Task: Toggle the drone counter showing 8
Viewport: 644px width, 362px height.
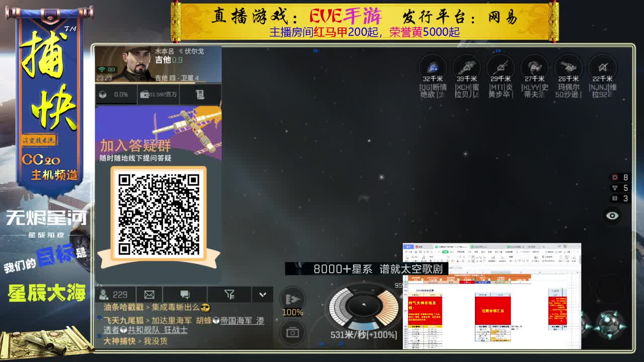Action: click(x=616, y=177)
